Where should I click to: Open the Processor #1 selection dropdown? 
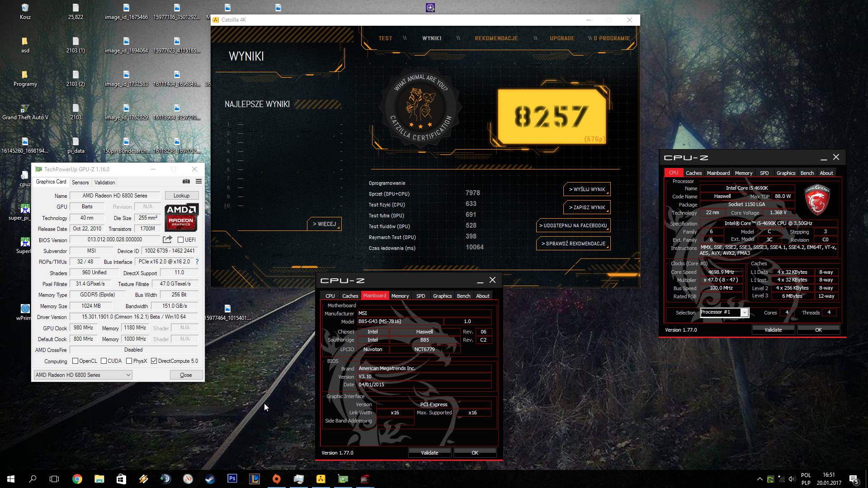tap(724, 312)
